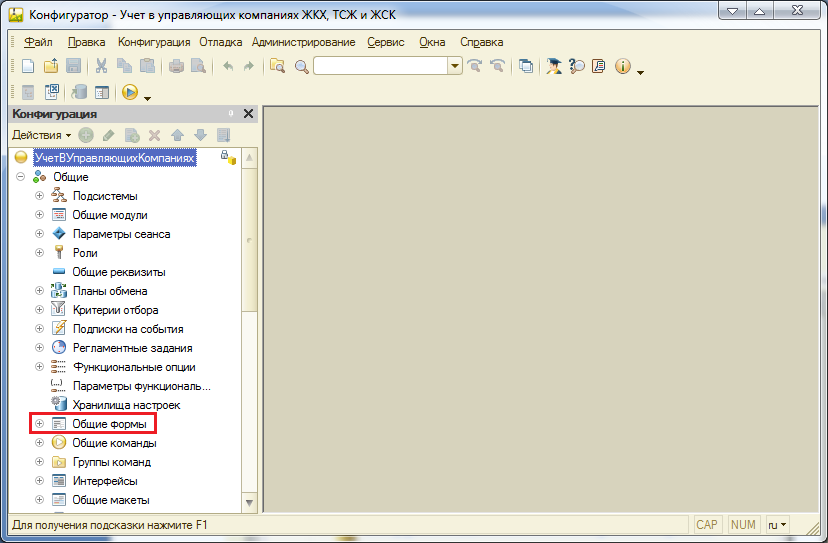The image size is (828, 543).
Task: Open the Администрирование menu
Action: click(x=304, y=42)
